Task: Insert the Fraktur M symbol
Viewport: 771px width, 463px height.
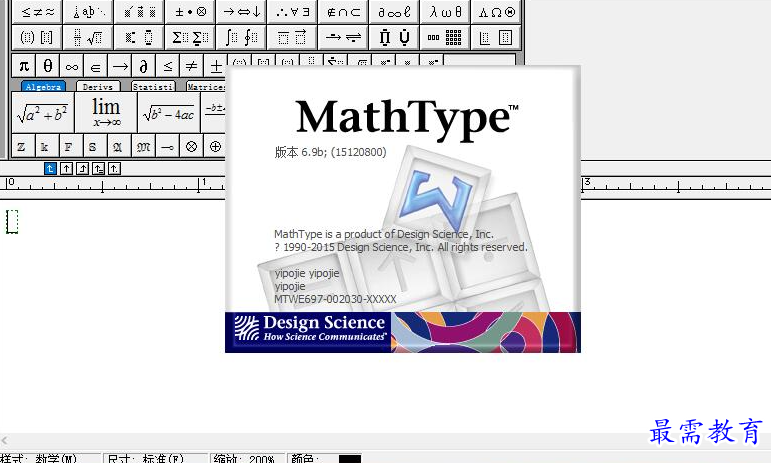Action: tap(144, 146)
